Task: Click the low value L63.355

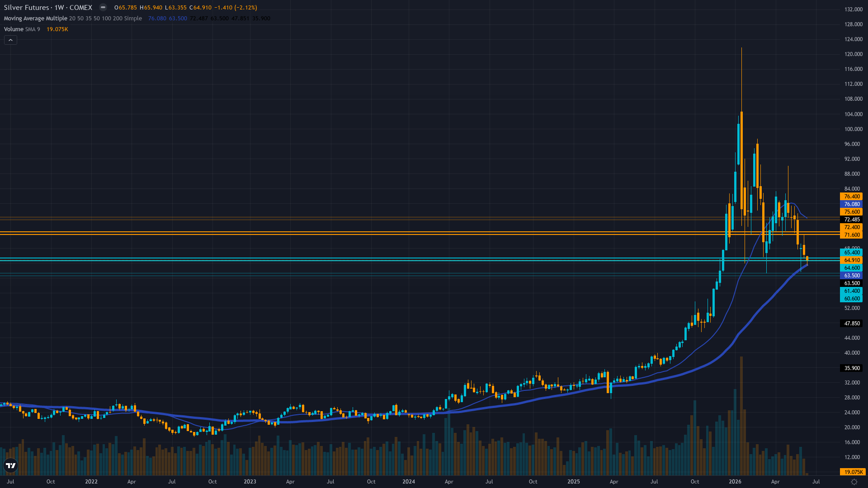Action: pos(176,8)
